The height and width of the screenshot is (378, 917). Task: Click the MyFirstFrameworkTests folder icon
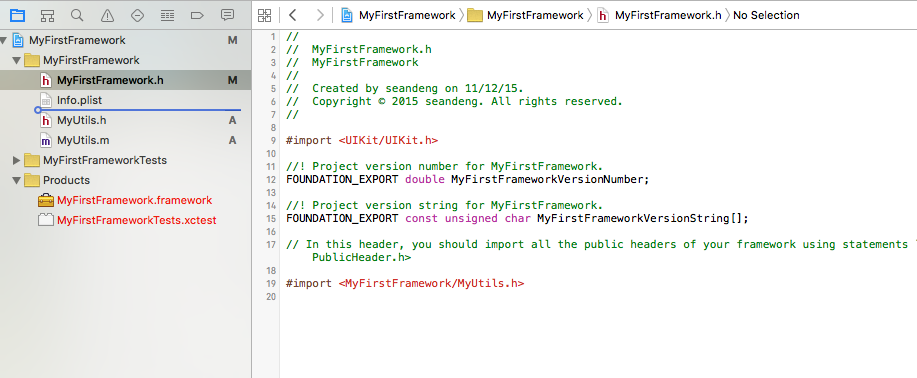pos(32,160)
